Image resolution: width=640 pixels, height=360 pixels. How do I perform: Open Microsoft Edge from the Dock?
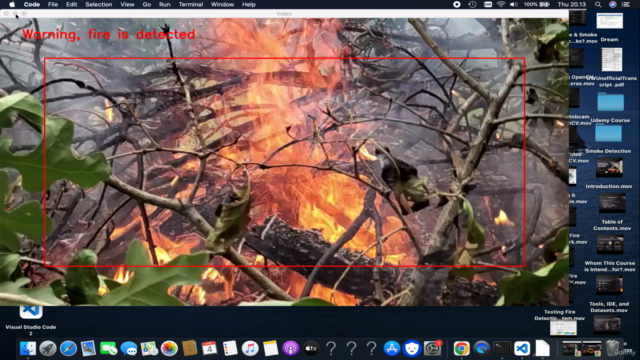pyautogui.click(x=482, y=349)
